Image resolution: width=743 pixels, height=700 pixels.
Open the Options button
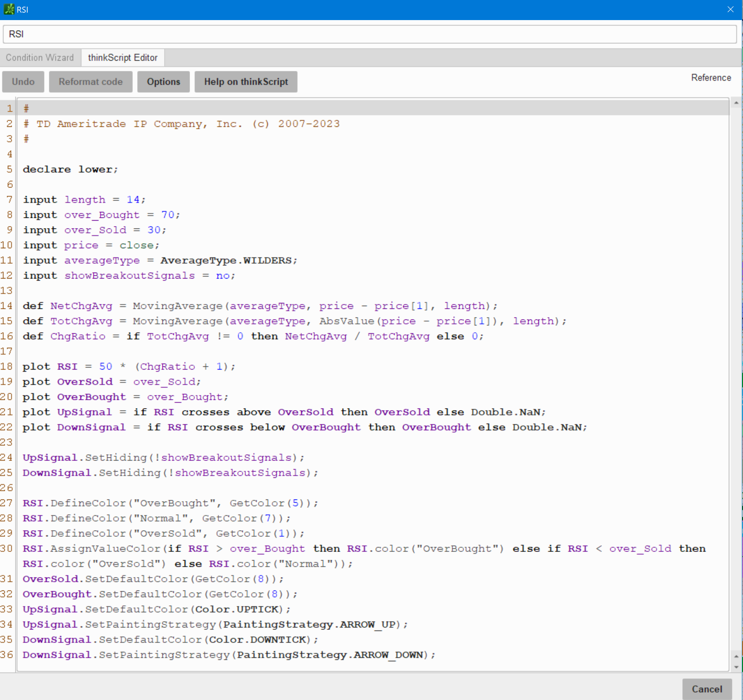164,82
